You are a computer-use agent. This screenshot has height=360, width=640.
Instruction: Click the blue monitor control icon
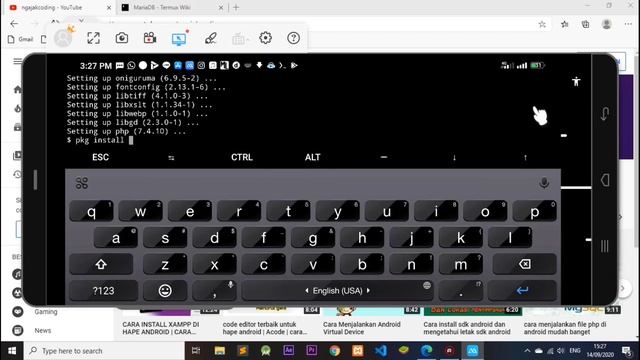[x=179, y=38]
